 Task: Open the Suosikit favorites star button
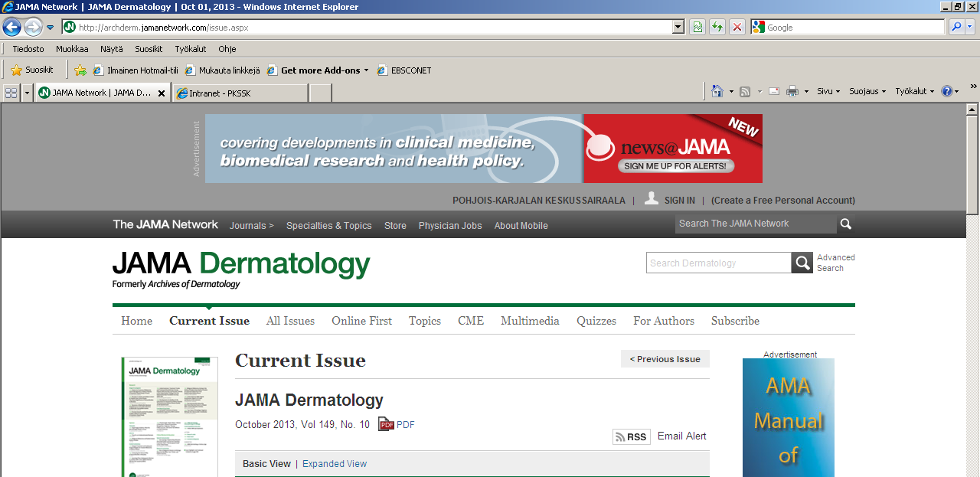pyautogui.click(x=32, y=70)
